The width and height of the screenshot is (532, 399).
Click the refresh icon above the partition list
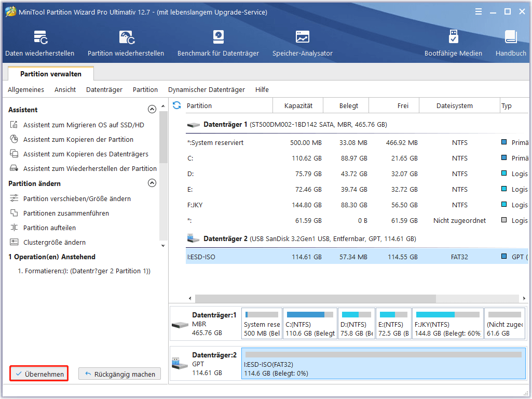point(176,105)
